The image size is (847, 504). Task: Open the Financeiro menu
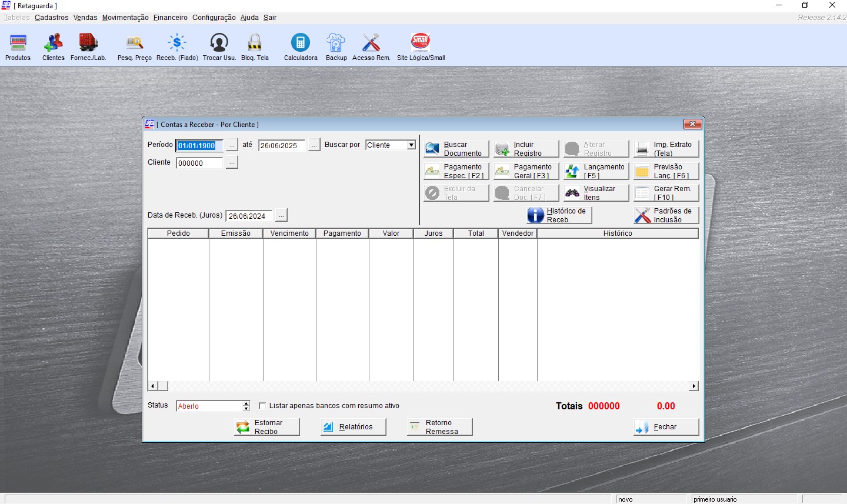click(170, 18)
